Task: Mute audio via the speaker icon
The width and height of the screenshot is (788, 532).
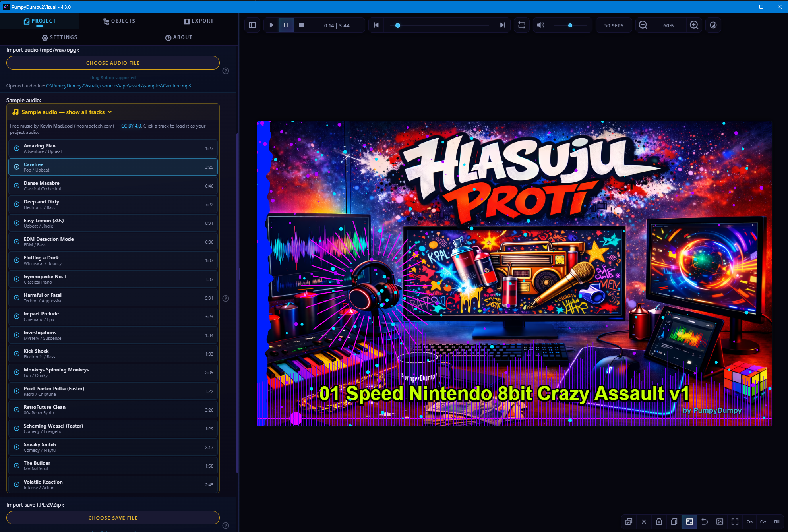Action: pos(540,25)
